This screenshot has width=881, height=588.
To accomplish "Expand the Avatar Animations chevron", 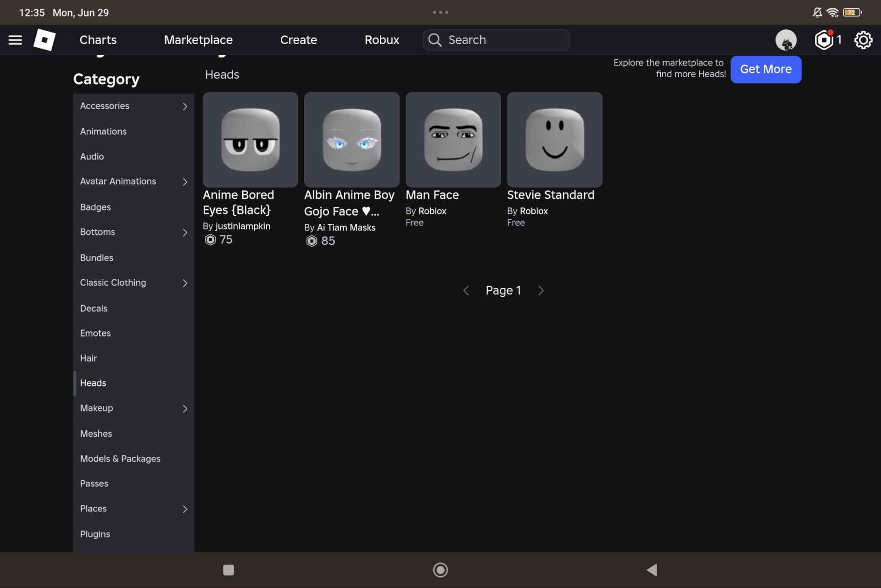I will click(185, 182).
